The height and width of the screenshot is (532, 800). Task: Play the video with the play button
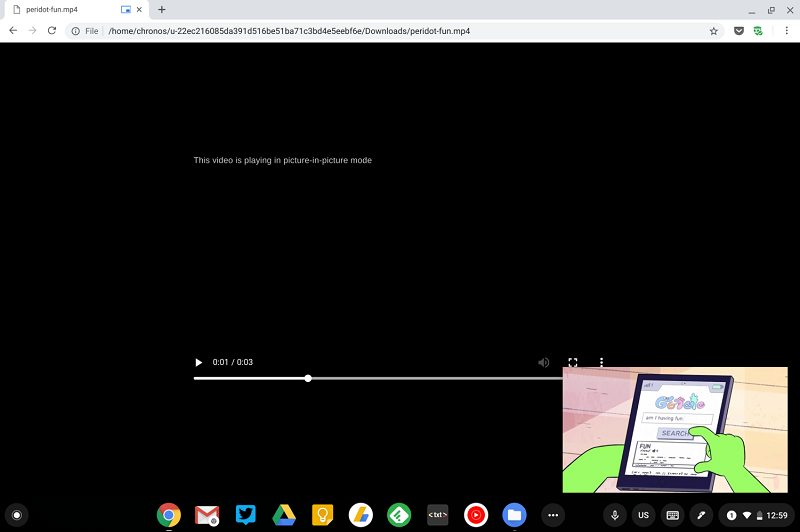tap(198, 362)
